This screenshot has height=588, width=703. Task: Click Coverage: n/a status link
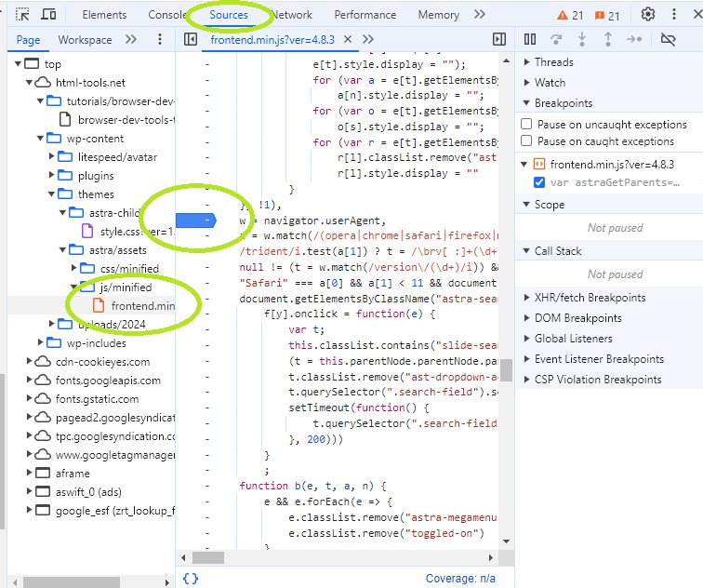460,579
